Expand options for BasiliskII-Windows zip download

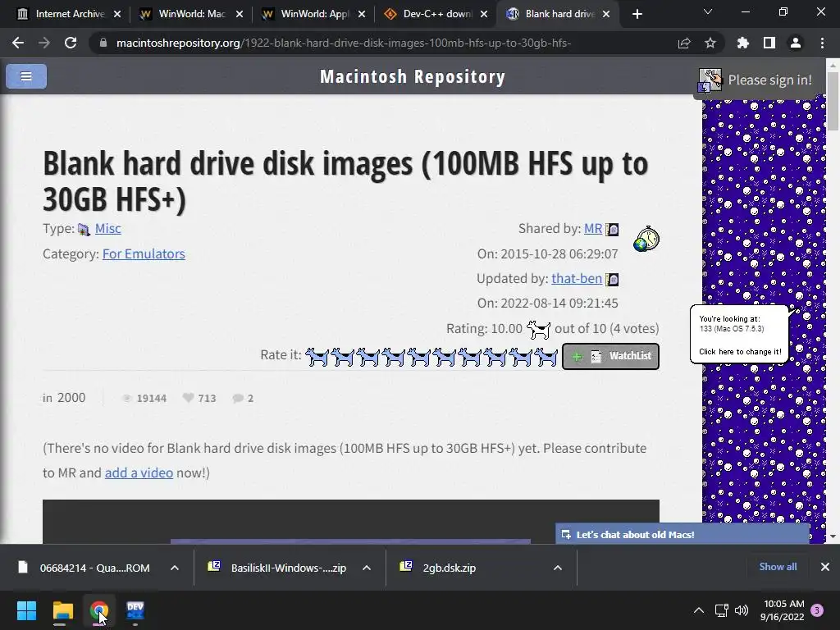pyautogui.click(x=367, y=568)
